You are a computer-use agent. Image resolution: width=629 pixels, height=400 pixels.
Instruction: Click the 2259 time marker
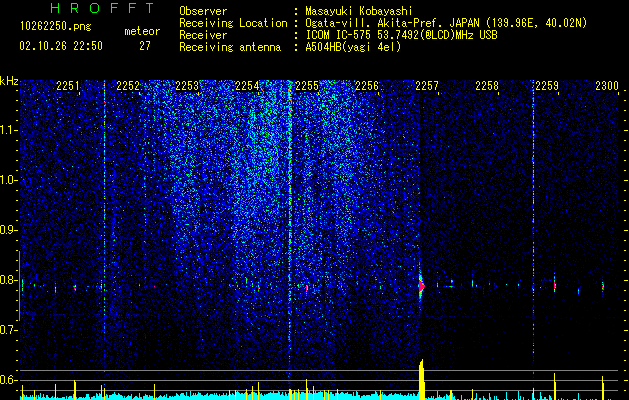547,86
